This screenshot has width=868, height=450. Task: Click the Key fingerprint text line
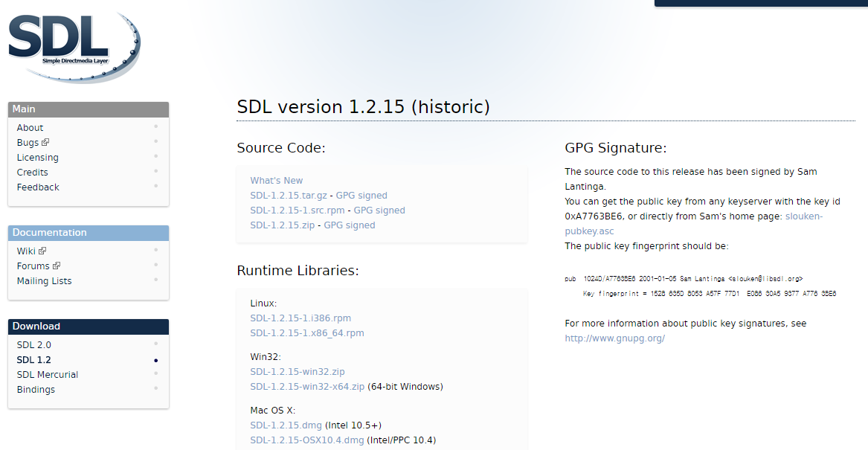pos(709,294)
